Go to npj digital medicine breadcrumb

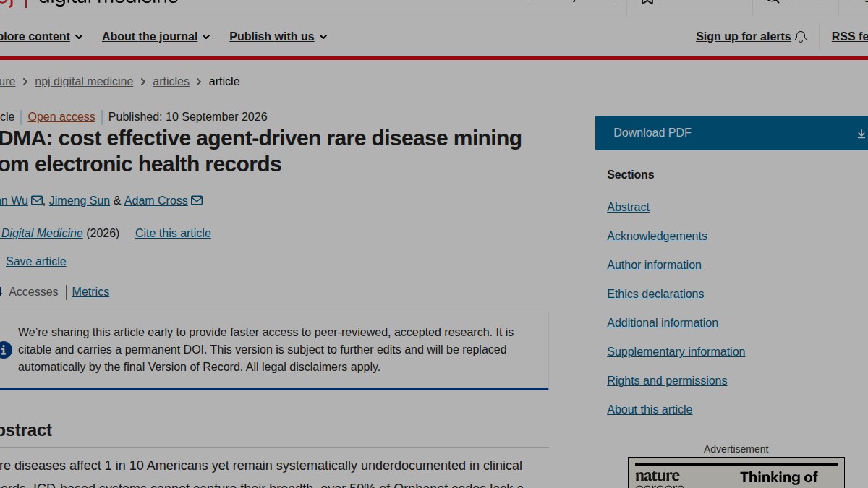coord(84,82)
